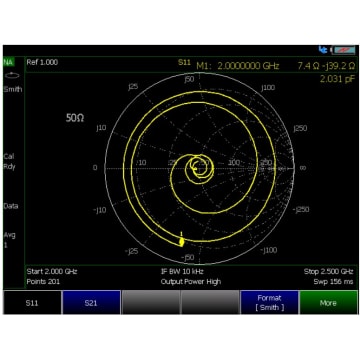Click the Ref 1.000 value
The height and width of the screenshot is (360, 360).
pos(42,62)
